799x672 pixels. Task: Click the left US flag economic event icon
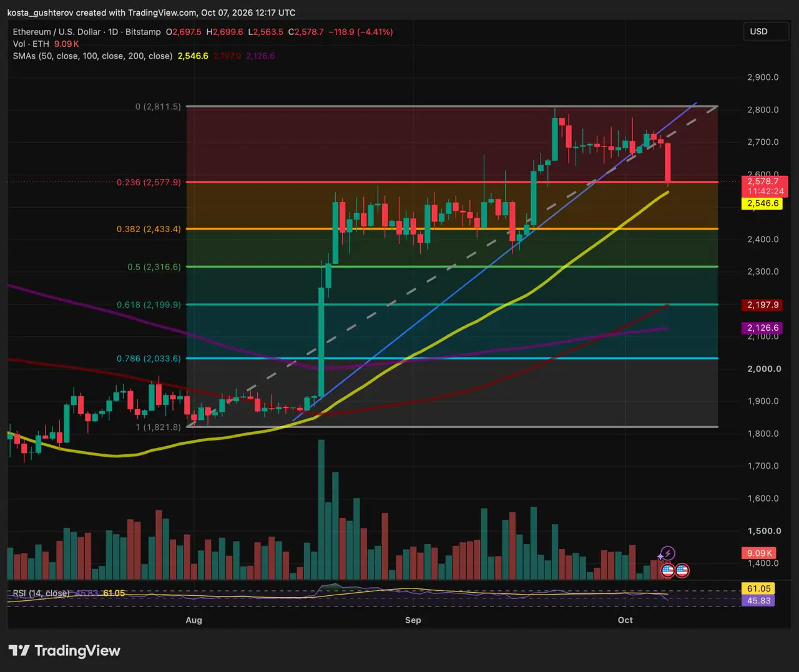[x=667, y=570]
